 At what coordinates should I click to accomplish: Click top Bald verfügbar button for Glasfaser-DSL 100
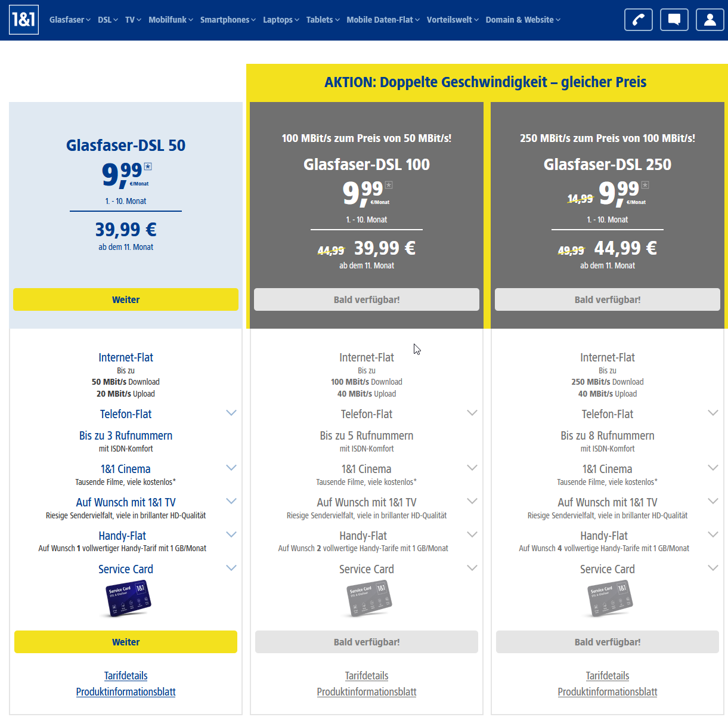pos(367,299)
